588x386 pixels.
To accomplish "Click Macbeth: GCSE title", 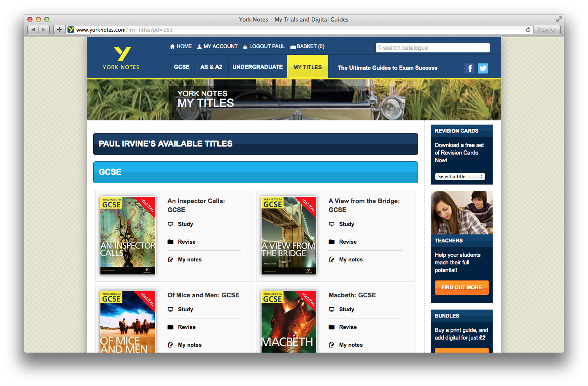I will coord(352,295).
